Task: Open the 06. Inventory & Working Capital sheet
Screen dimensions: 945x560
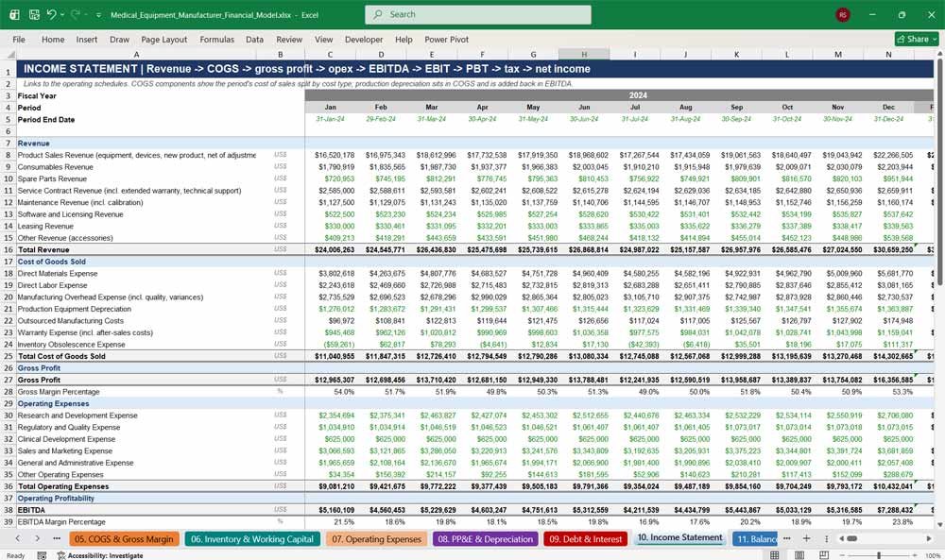Action: 252,539
